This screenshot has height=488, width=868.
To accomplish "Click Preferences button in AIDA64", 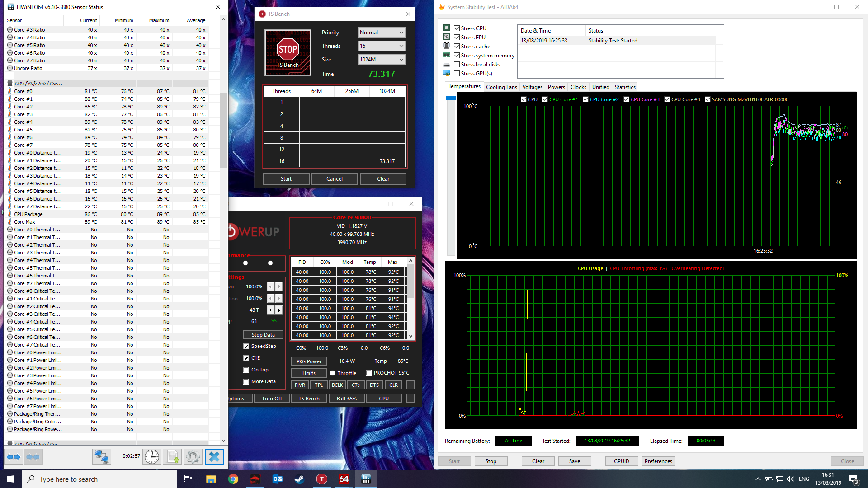I will 658,461.
